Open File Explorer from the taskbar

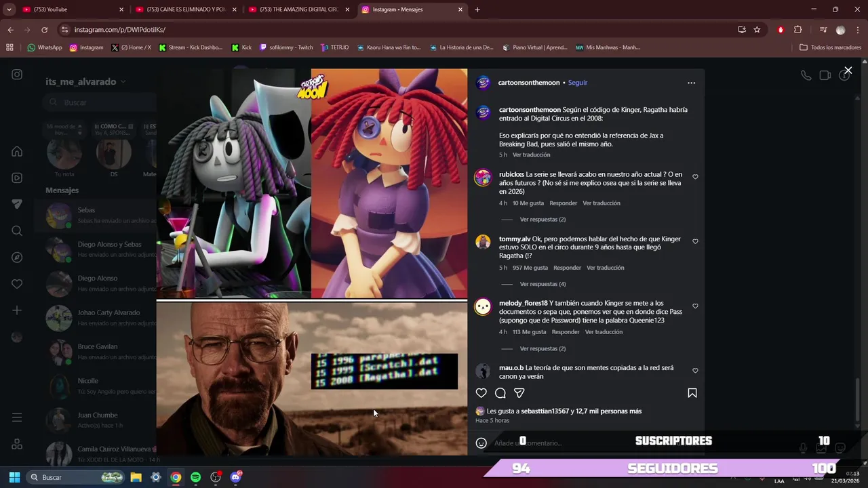pyautogui.click(x=136, y=477)
